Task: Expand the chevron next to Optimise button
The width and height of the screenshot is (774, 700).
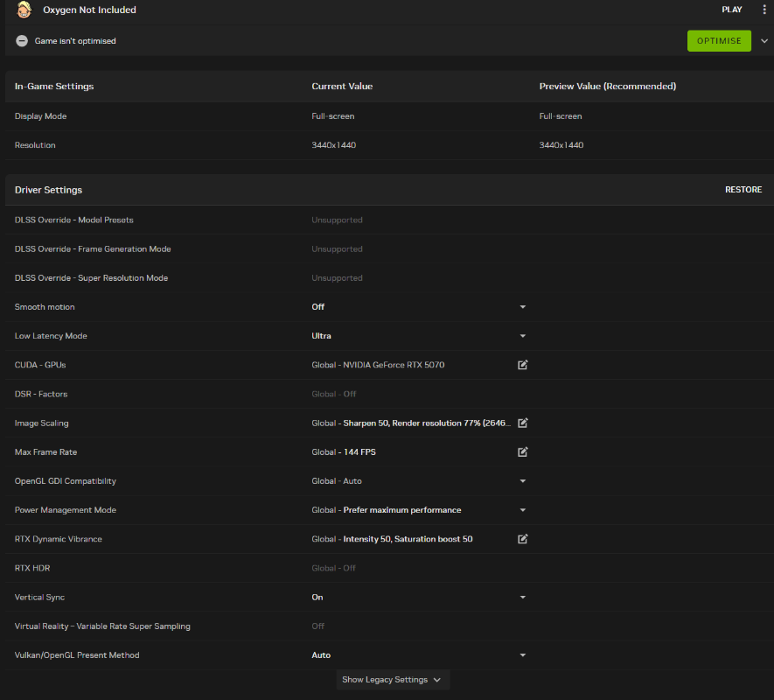Action: [764, 41]
